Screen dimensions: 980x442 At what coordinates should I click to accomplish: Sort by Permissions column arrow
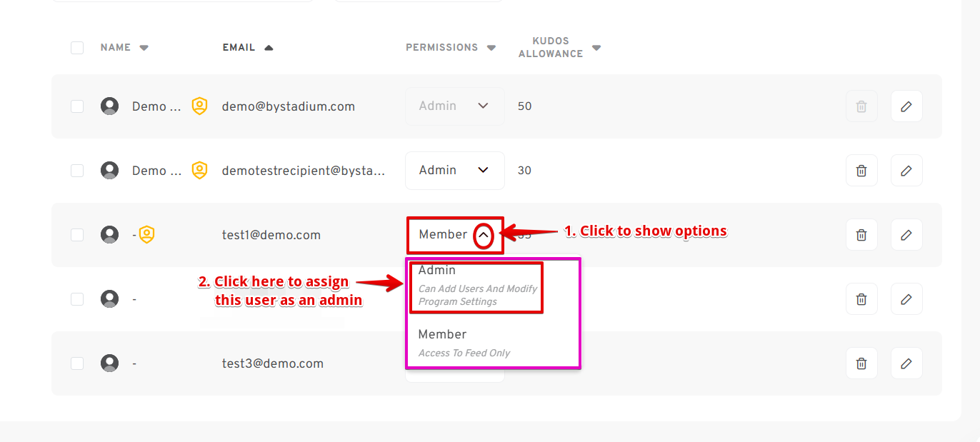pos(491,48)
